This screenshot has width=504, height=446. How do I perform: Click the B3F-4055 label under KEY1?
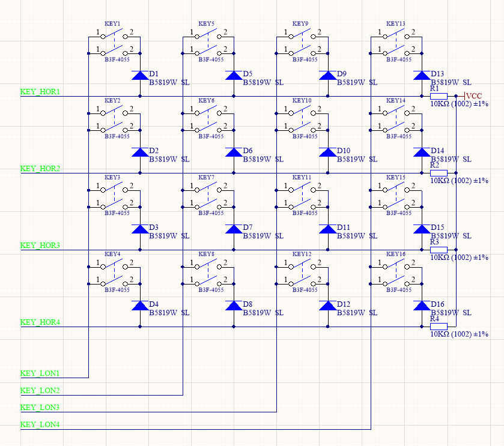click(117, 59)
